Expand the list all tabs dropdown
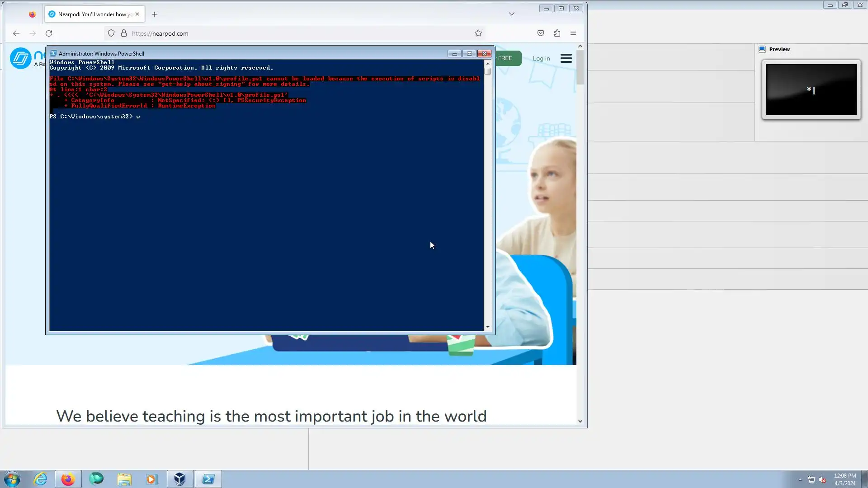The width and height of the screenshot is (868, 488). (512, 14)
